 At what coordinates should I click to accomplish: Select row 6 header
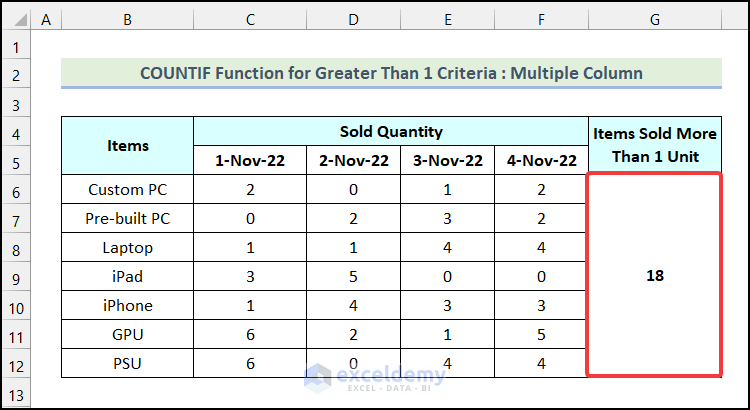tap(16, 189)
